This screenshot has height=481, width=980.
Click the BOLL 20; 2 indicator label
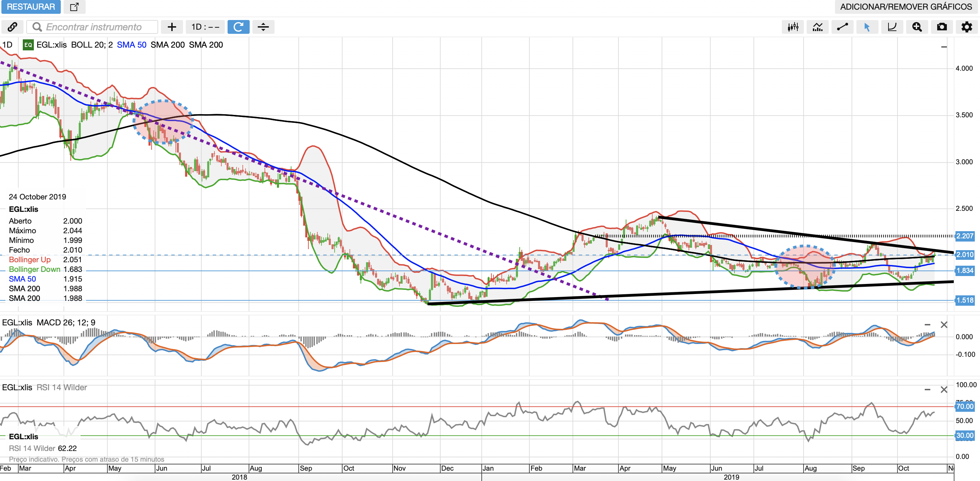pyautogui.click(x=92, y=45)
